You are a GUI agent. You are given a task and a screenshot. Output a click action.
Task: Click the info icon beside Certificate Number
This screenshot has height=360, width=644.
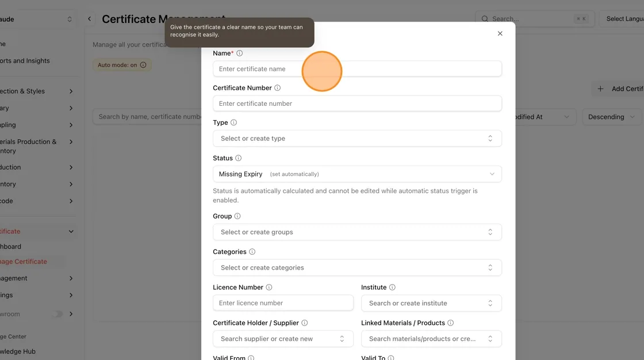pos(278,88)
